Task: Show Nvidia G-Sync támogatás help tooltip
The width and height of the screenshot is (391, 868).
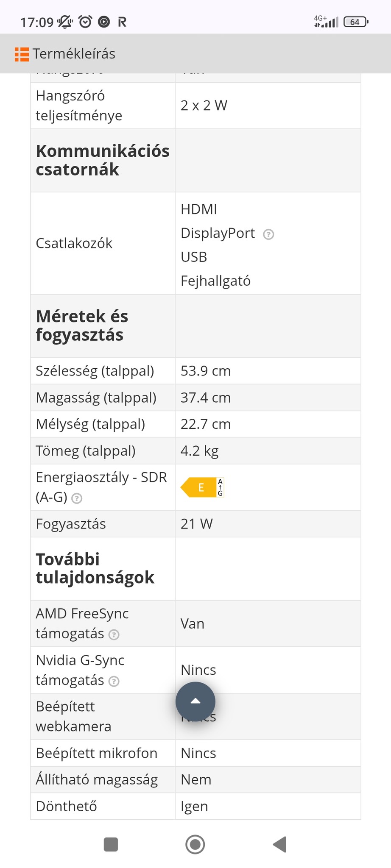Action: tap(114, 681)
